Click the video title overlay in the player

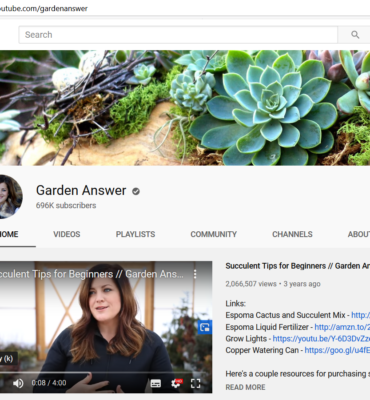(92, 274)
